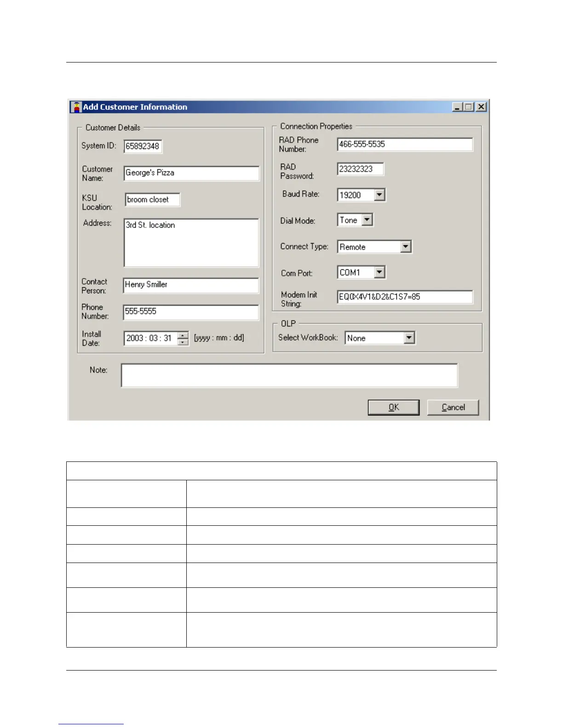563x728 pixels.
Task: Click the "Connect Type:" label
Action: [x=304, y=246]
